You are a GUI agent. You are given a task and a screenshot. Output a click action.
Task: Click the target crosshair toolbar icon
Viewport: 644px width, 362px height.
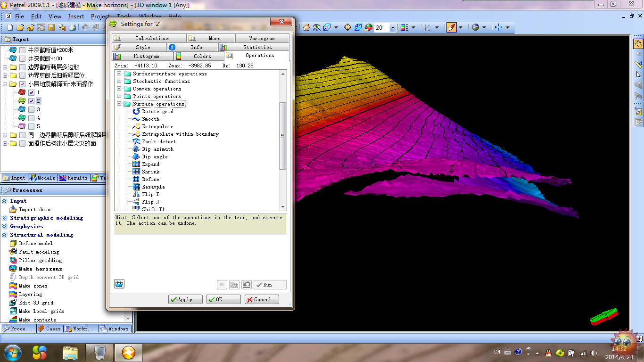point(348,27)
